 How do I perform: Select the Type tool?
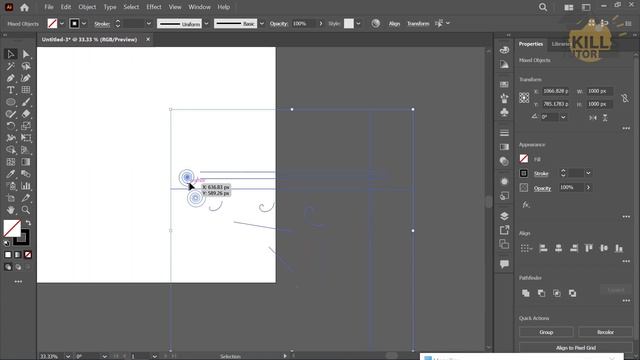coord(11,90)
